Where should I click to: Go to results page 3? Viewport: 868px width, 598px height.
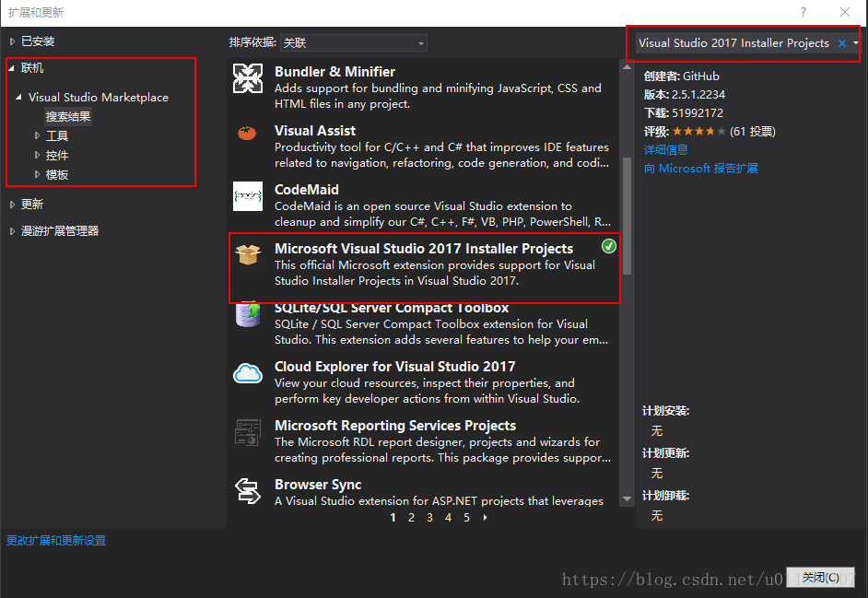click(429, 518)
